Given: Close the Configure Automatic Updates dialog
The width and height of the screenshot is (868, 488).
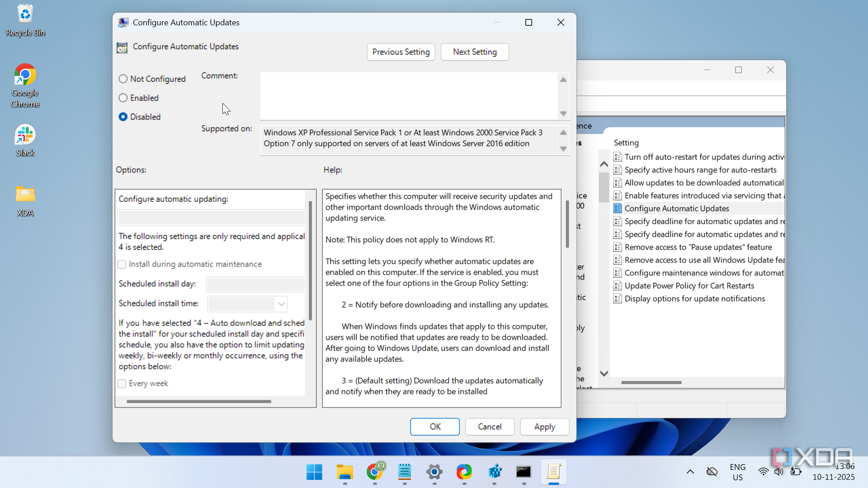Looking at the screenshot, I should 561,23.
